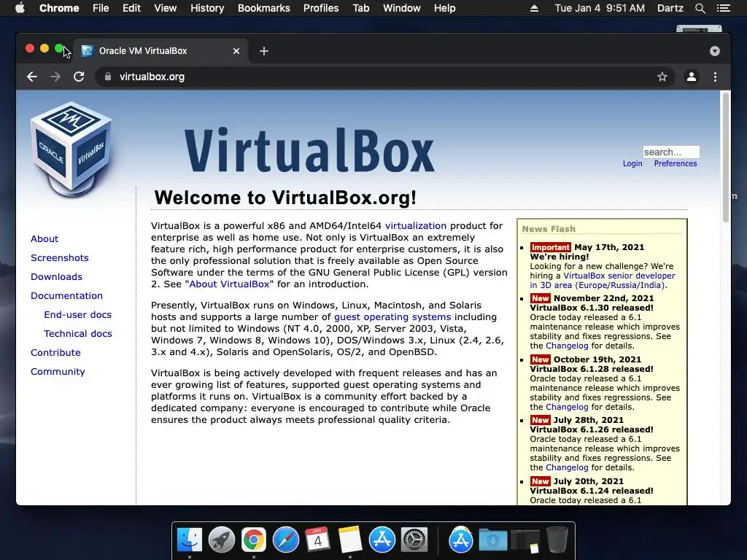Open the Trash in Dock
This screenshot has width=747, height=560.
(x=557, y=540)
